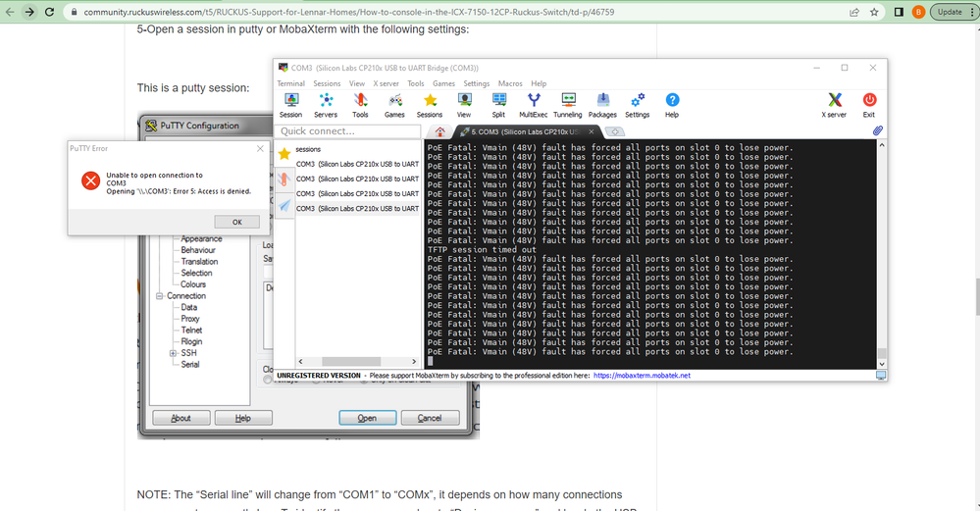Select the Colours category in PuTTY tree
The height and width of the screenshot is (511, 980).
click(x=193, y=284)
